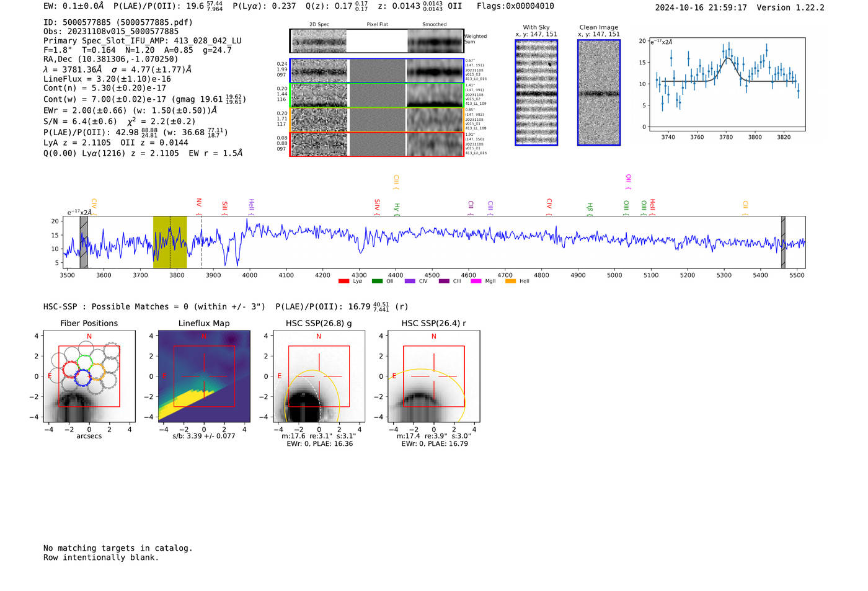Select the purple CII line marker
The width and height of the screenshot is (868, 591).
(x=471, y=208)
